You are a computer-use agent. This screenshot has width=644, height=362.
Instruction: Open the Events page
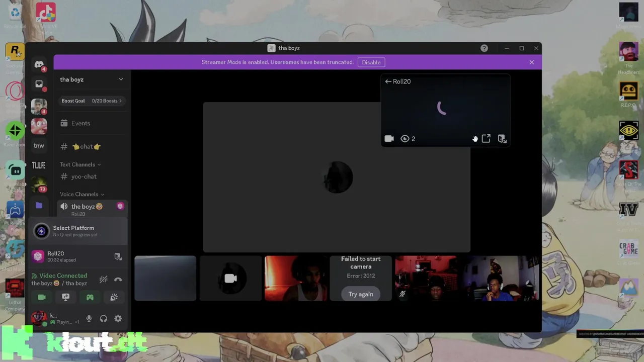[92, 123]
